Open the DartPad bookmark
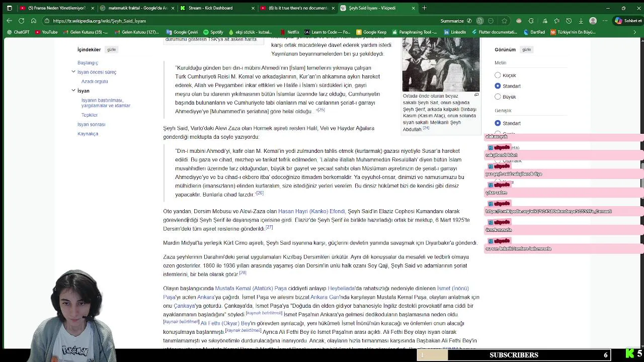This screenshot has height=362, width=644. pos(534,32)
